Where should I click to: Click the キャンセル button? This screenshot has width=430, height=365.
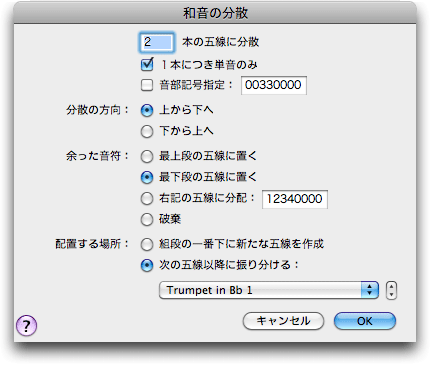coord(283,321)
